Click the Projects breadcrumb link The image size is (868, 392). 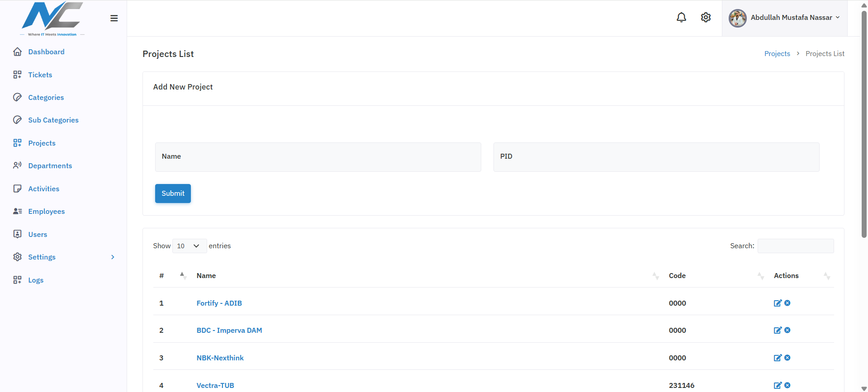[x=777, y=53]
